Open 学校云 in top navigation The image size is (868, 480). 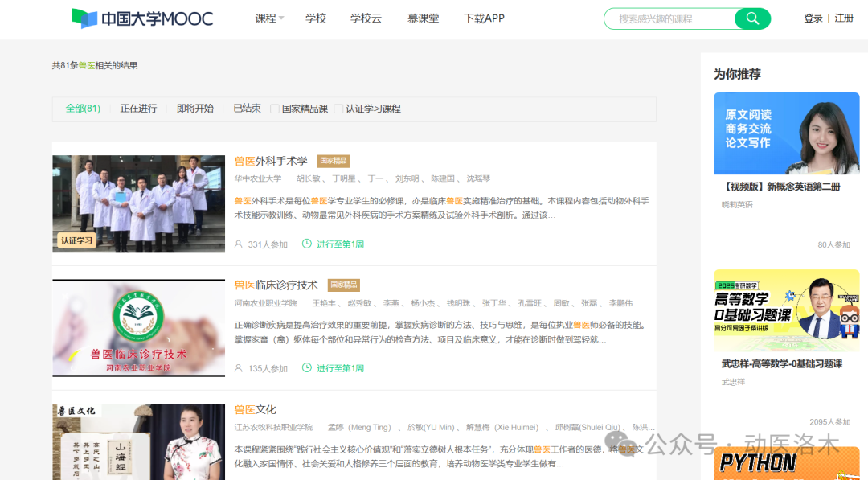366,18
